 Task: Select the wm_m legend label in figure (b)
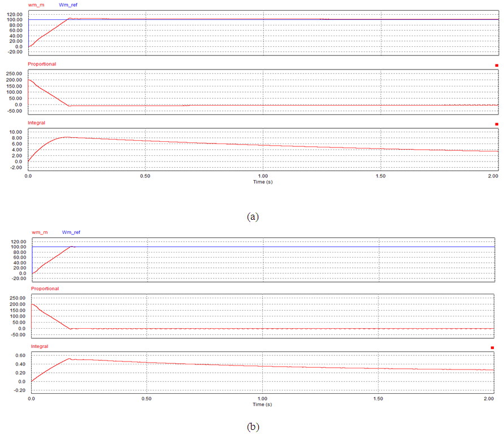(x=40, y=232)
